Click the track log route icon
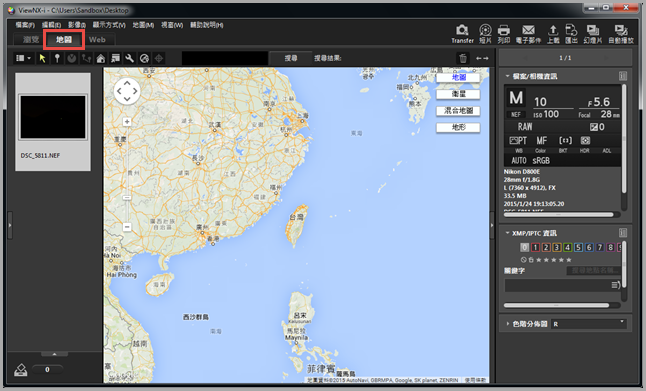 [86, 59]
